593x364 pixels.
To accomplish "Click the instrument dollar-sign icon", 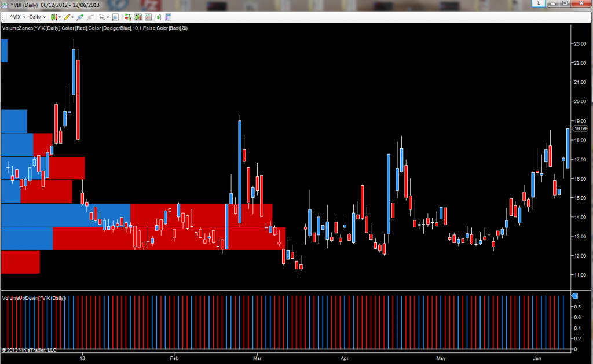I will click(x=157, y=17).
